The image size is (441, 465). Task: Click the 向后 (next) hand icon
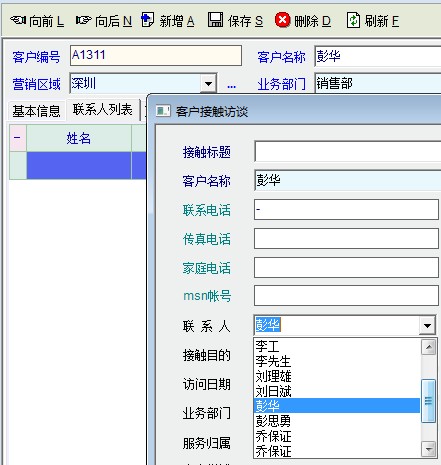point(84,20)
